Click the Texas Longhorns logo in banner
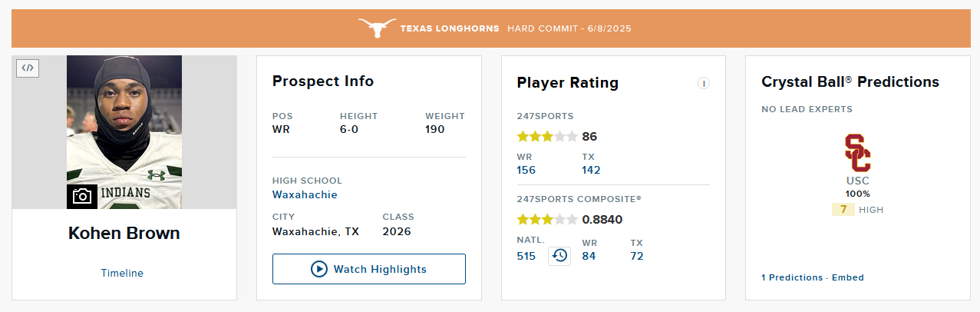The width and height of the screenshot is (980, 312). (377, 28)
